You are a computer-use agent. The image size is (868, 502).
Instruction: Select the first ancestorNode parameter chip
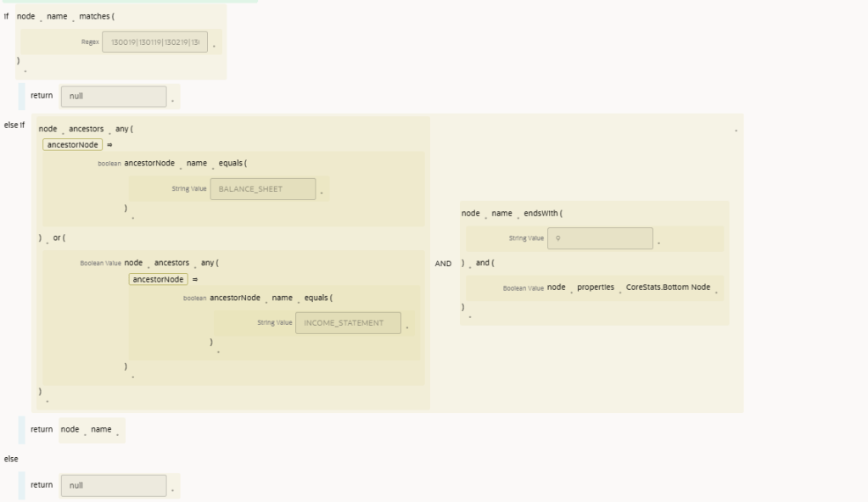73,144
